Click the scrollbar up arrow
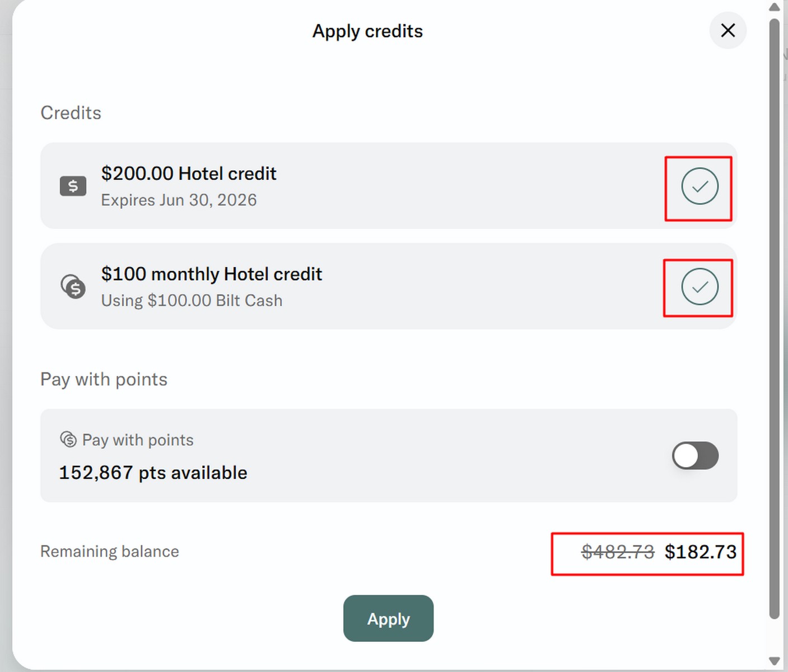 775,7
